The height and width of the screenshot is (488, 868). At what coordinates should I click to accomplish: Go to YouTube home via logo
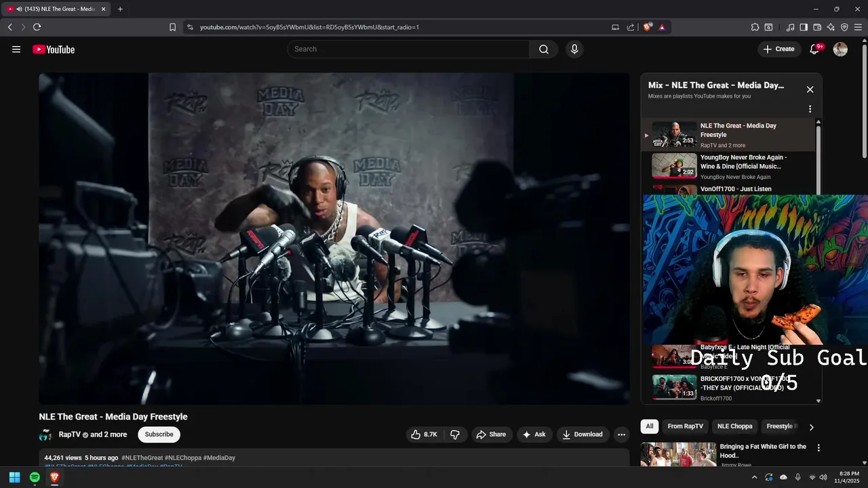(x=54, y=49)
